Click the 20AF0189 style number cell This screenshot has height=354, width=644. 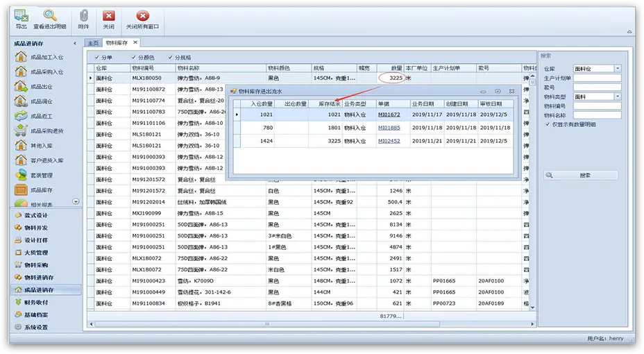click(498, 303)
